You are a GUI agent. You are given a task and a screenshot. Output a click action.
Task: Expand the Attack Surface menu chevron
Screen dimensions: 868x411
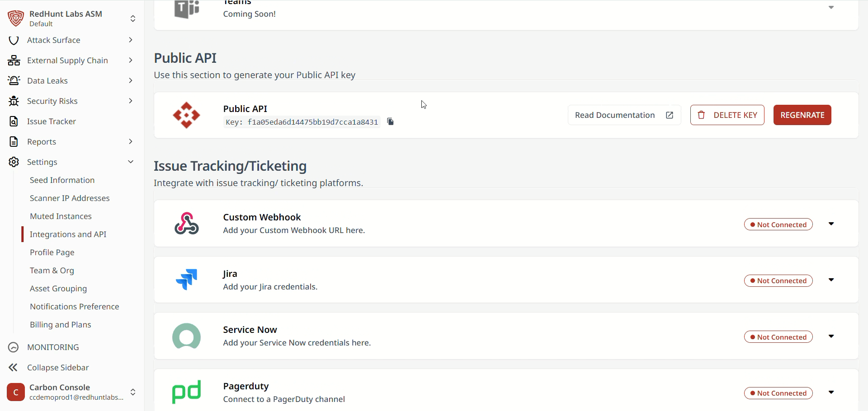tap(130, 40)
